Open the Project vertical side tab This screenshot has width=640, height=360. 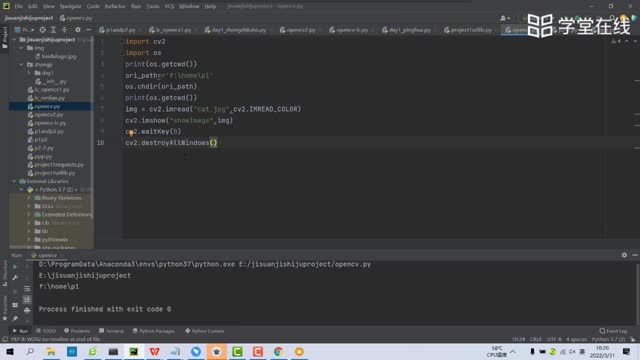pos(4,38)
